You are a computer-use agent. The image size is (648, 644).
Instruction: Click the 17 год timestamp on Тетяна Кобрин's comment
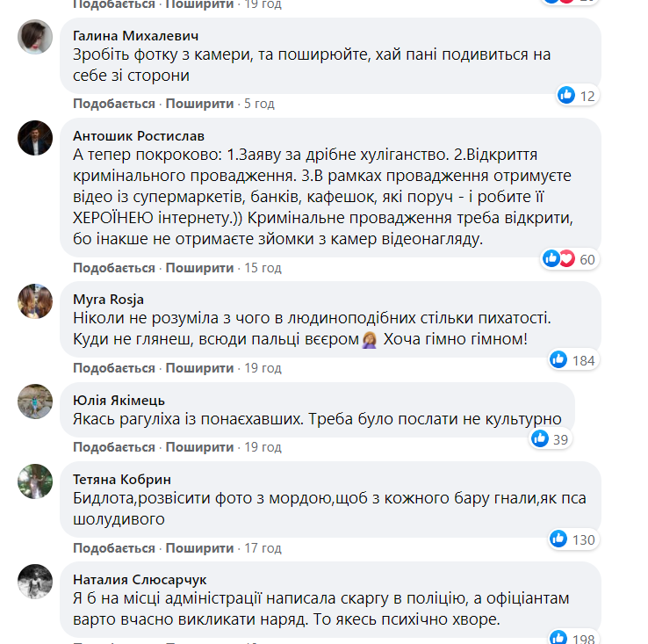(263, 546)
